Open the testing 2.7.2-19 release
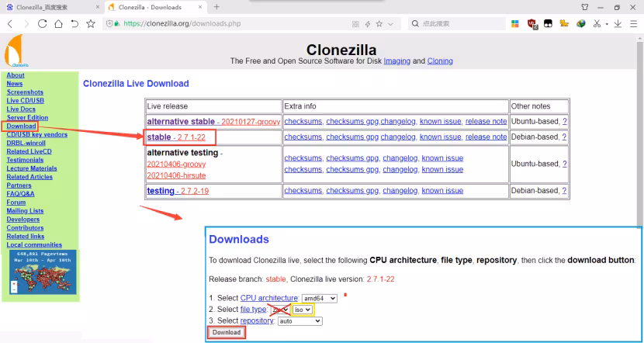The image size is (644, 343). point(178,191)
